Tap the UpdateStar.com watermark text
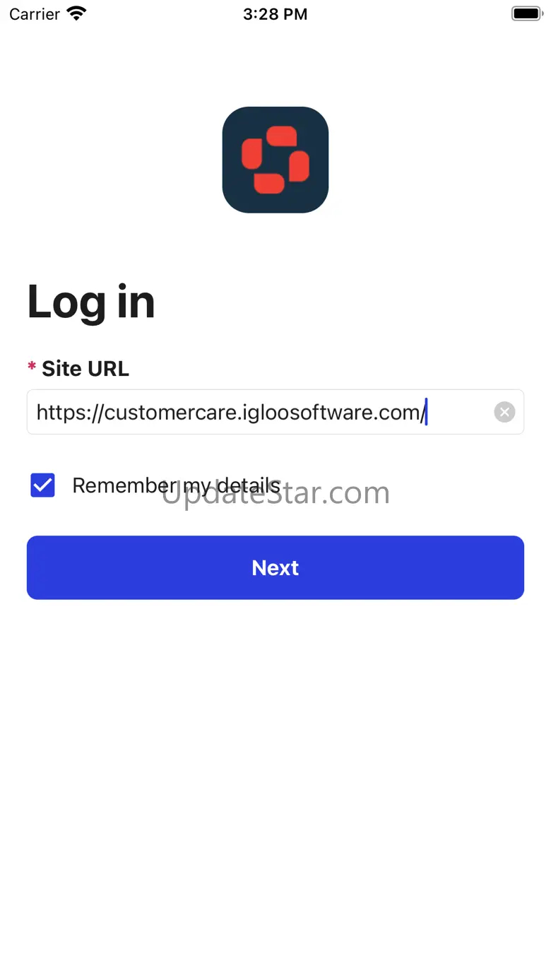 (x=275, y=492)
